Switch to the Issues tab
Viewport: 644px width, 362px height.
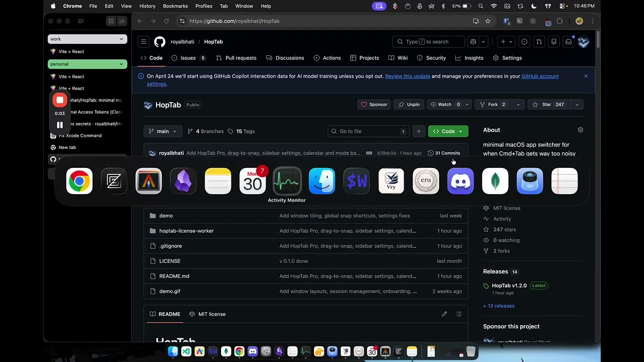(x=189, y=58)
